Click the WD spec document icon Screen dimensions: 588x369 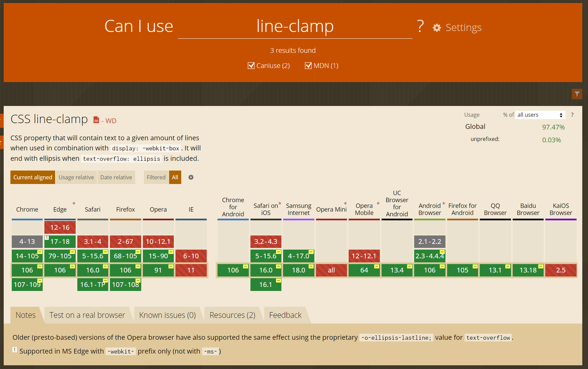point(96,120)
